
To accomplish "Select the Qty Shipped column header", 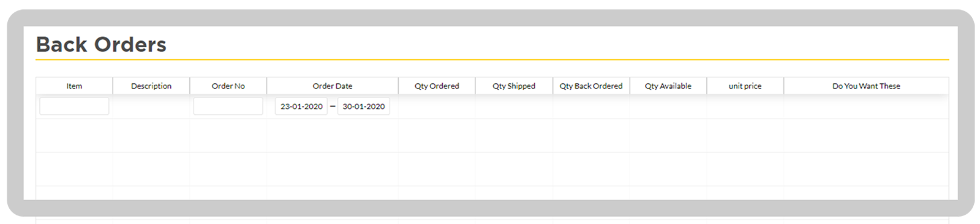I will pos(514,86).
